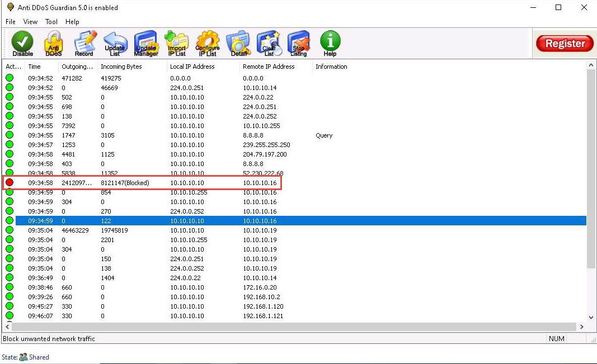This screenshot has width=597, height=364.
Task: Click the red blocked-status indicator icon
Action: [10, 183]
